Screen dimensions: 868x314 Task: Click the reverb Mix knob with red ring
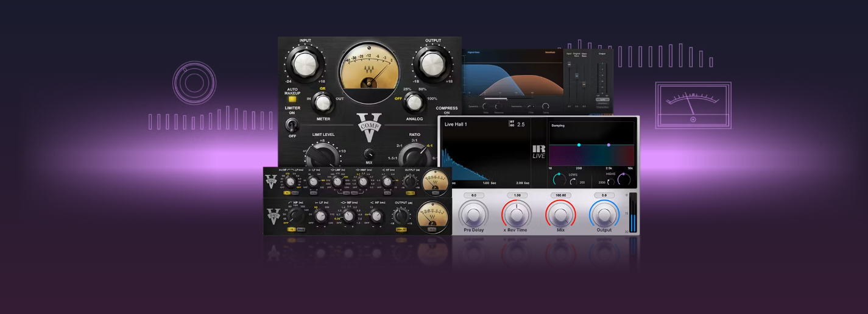560,215
